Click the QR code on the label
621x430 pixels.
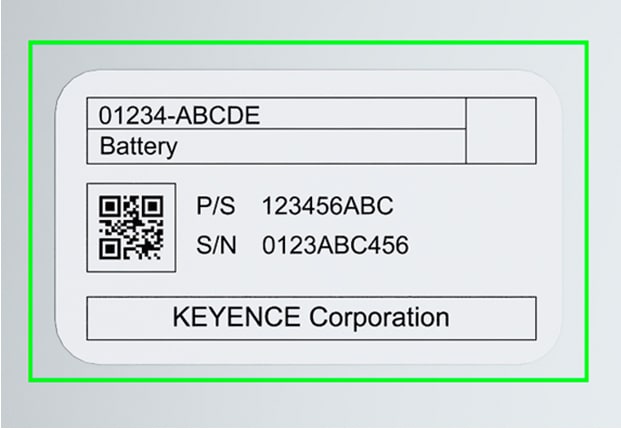(x=132, y=227)
